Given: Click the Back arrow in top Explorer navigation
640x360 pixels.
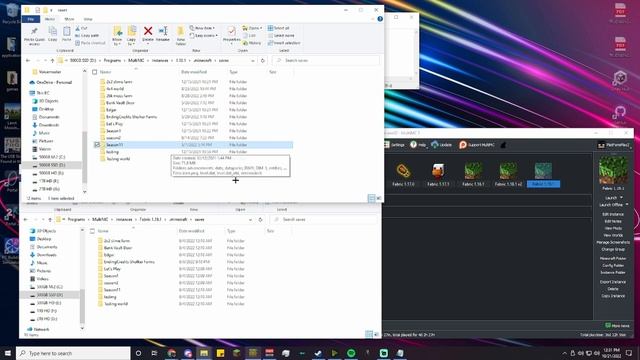Looking at the screenshot, I should coord(28,60).
